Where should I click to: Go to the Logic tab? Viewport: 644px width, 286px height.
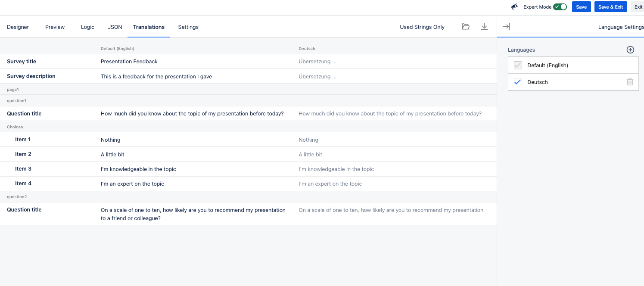(x=87, y=27)
